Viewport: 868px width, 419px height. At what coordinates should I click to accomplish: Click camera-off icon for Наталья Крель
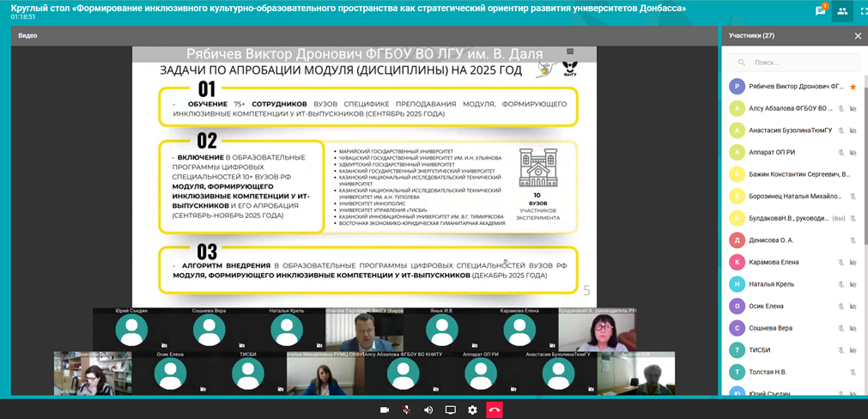click(853, 284)
